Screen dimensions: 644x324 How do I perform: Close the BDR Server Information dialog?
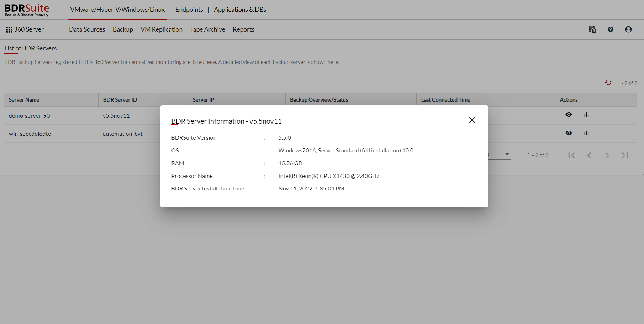point(472,120)
